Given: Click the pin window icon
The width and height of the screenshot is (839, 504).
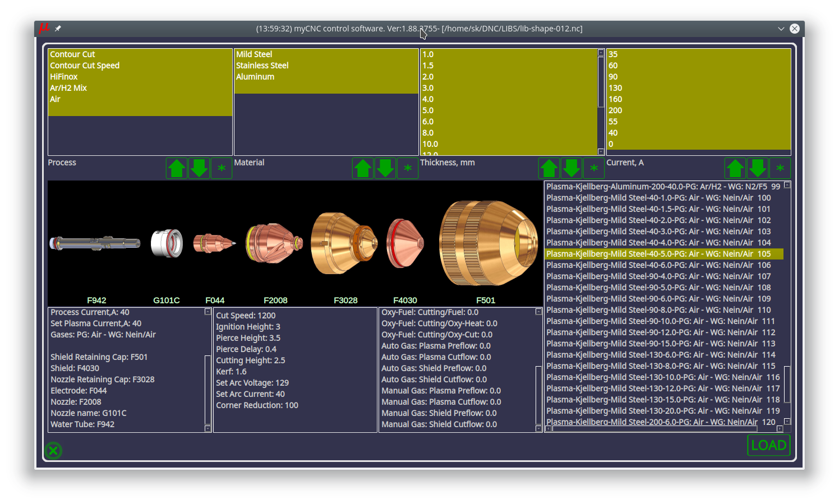Looking at the screenshot, I should coord(58,28).
